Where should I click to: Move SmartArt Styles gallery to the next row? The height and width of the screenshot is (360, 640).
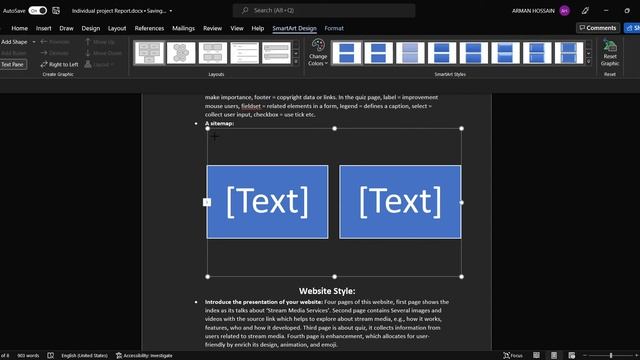pyautogui.click(x=589, y=53)
